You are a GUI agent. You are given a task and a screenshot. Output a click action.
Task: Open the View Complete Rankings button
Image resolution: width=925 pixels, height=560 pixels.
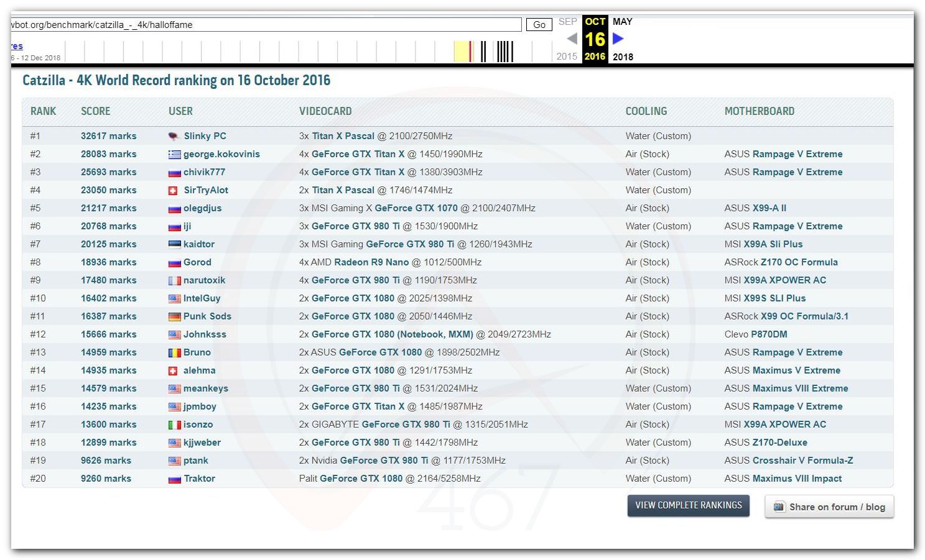[689, 505]
